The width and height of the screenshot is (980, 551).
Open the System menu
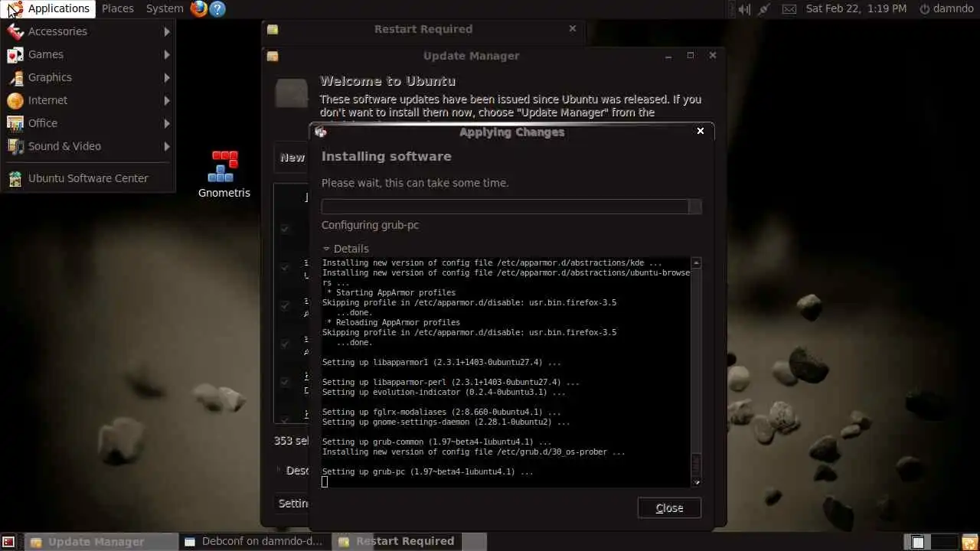(x=165, y=8)
